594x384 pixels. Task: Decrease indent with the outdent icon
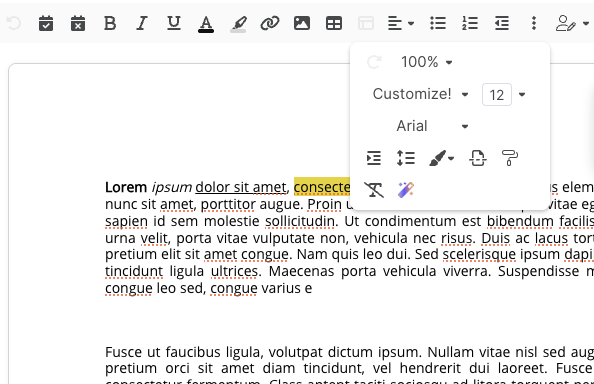click(x=502, y=23)
